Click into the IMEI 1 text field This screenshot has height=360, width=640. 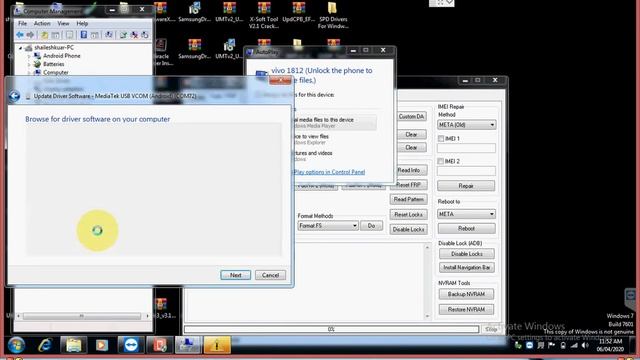point(466,148)
